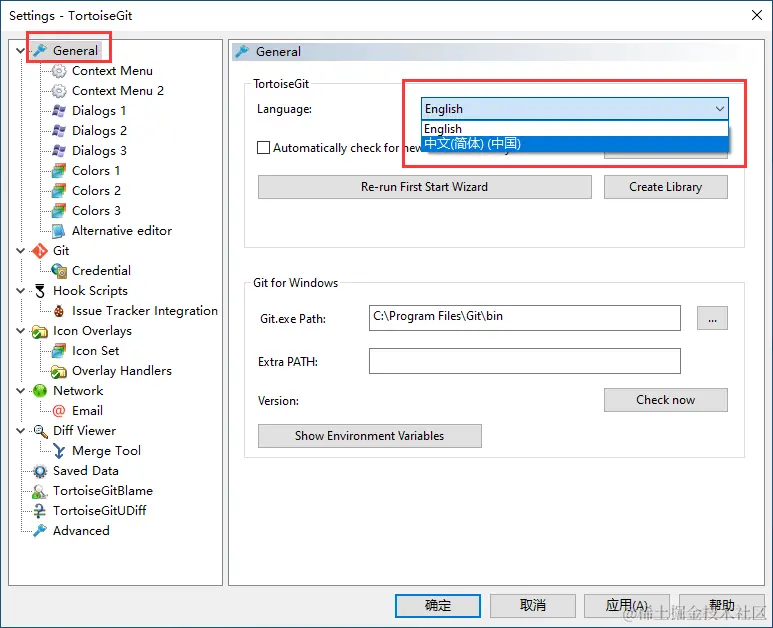Select Saved Data in the tree
The height and width of the screenshot is (628, 773).
click(x=85, y=471)
